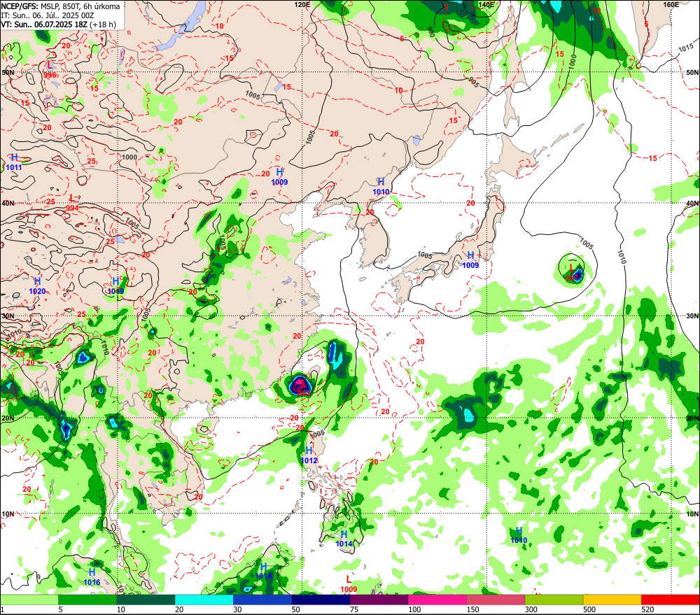The height and width of the screenshot is (615, 700).
Task: Click the "1015" isobar label
Action: click(686, 48)
